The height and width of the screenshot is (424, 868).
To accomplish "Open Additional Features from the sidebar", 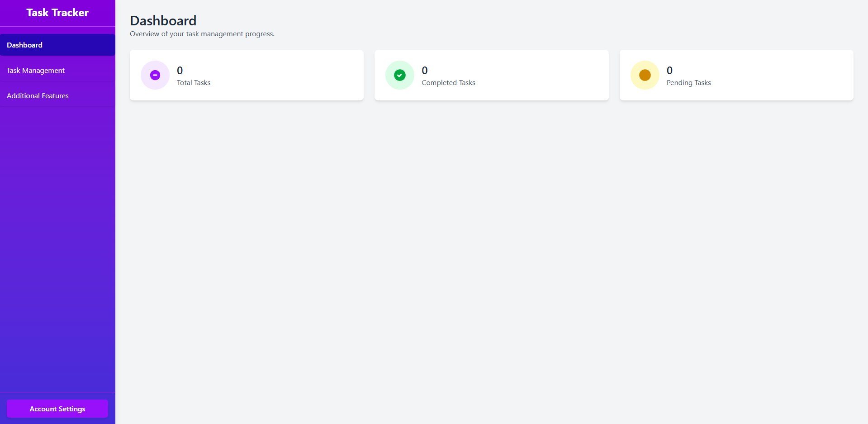I will 38,95.
